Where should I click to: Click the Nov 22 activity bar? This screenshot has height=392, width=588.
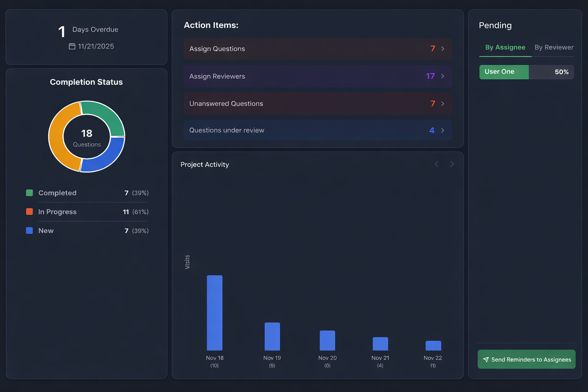(x=433, y=346)
